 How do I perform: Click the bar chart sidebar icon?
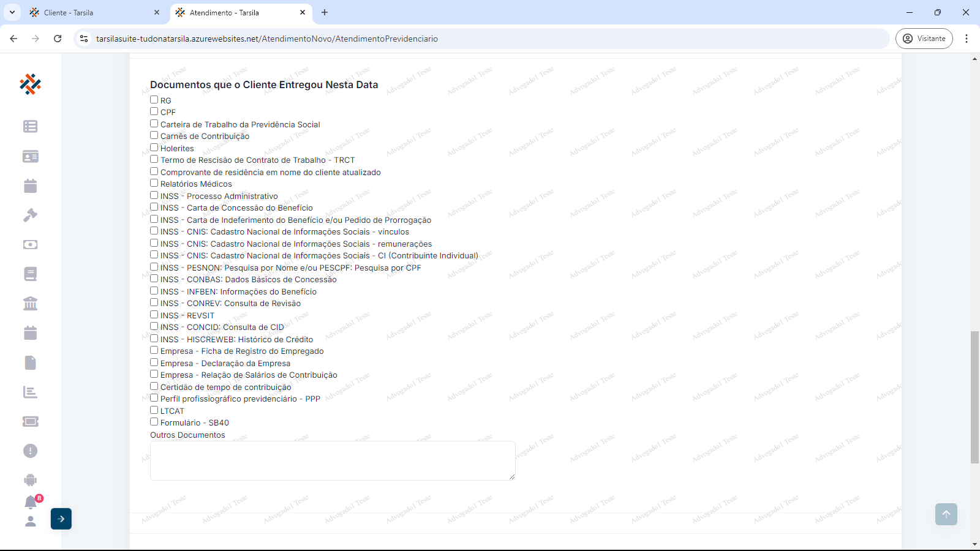click(30, 392)
